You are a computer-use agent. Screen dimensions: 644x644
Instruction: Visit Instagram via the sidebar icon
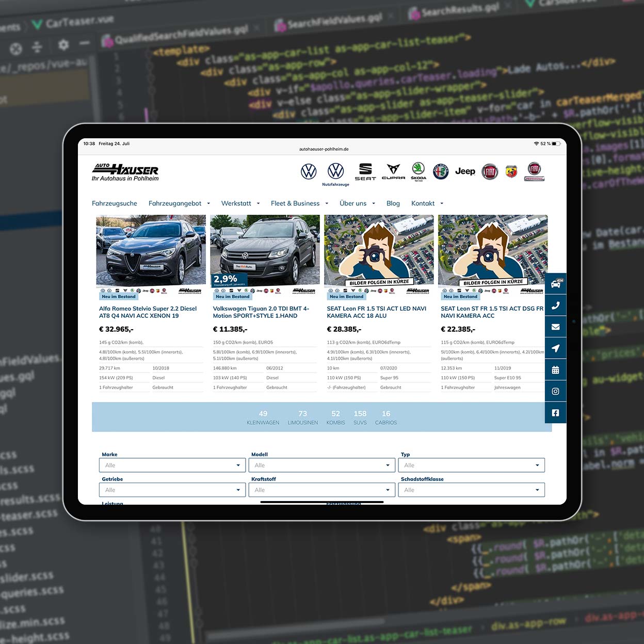coord(556,391)
